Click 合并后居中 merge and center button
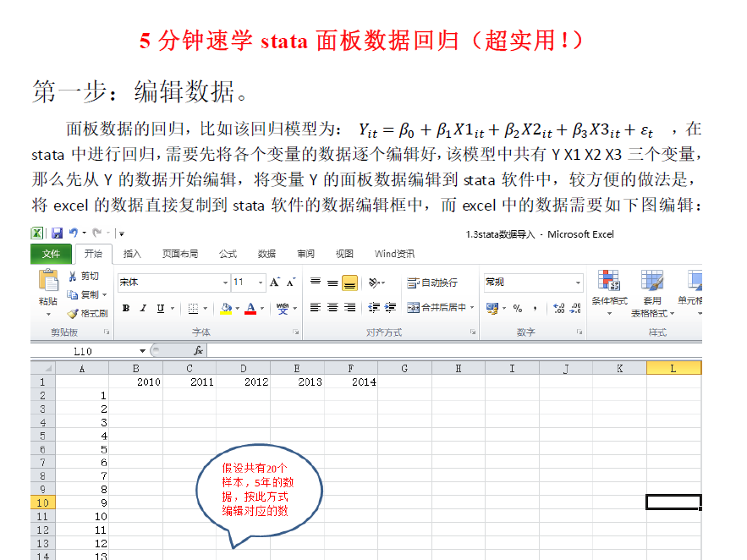This screenshot has width=747, height=560. pyautogui.click(x=437, y=308)
